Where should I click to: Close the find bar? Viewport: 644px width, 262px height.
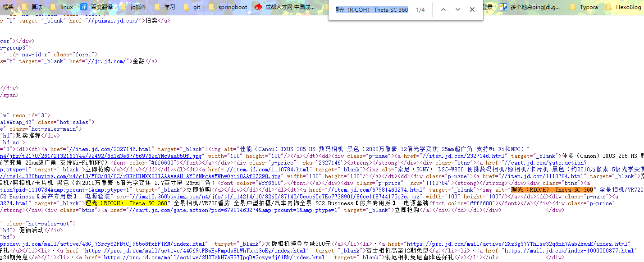tap(472, 9)
